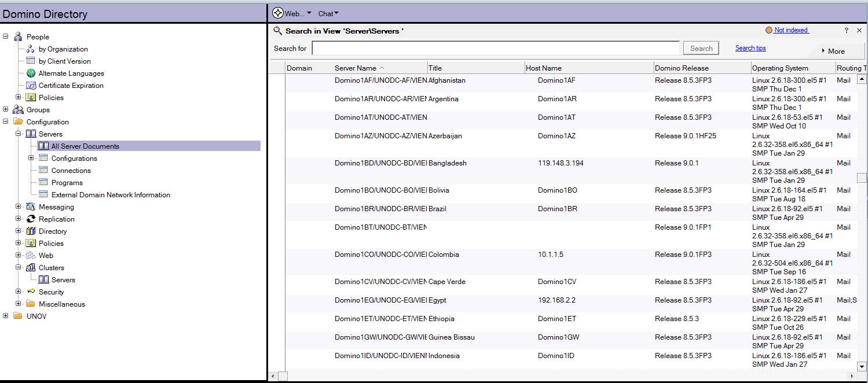Click the Directory books icon

coord(31,231)
